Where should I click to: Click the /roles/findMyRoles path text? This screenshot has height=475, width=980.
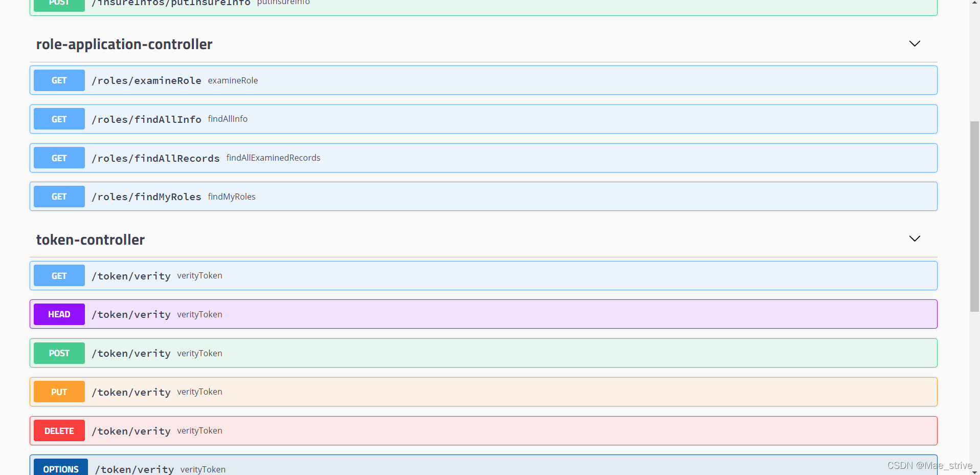[x=146, y=197]
